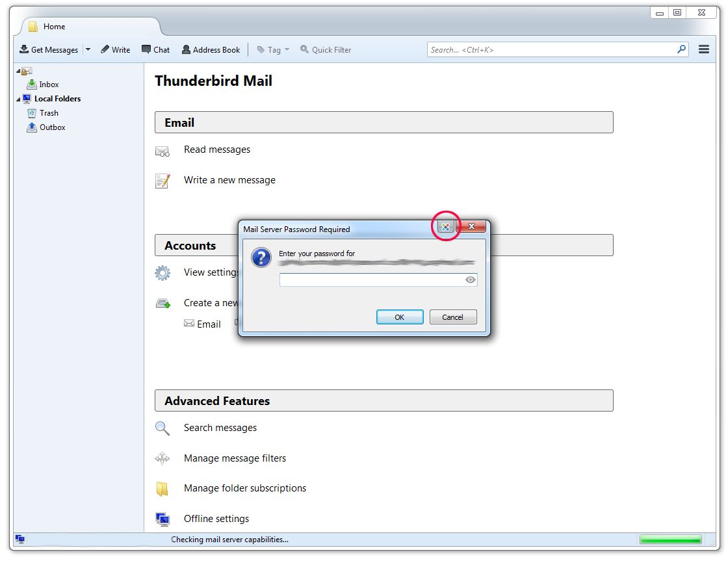
Task: Click the green progress bar in status bar
Action: coord(670,540)
